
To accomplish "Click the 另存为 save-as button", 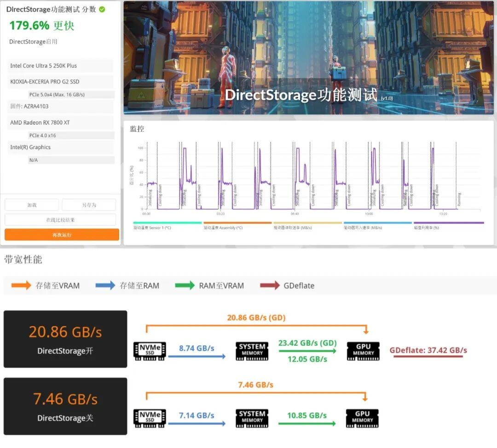I will [x=89, y=205].
